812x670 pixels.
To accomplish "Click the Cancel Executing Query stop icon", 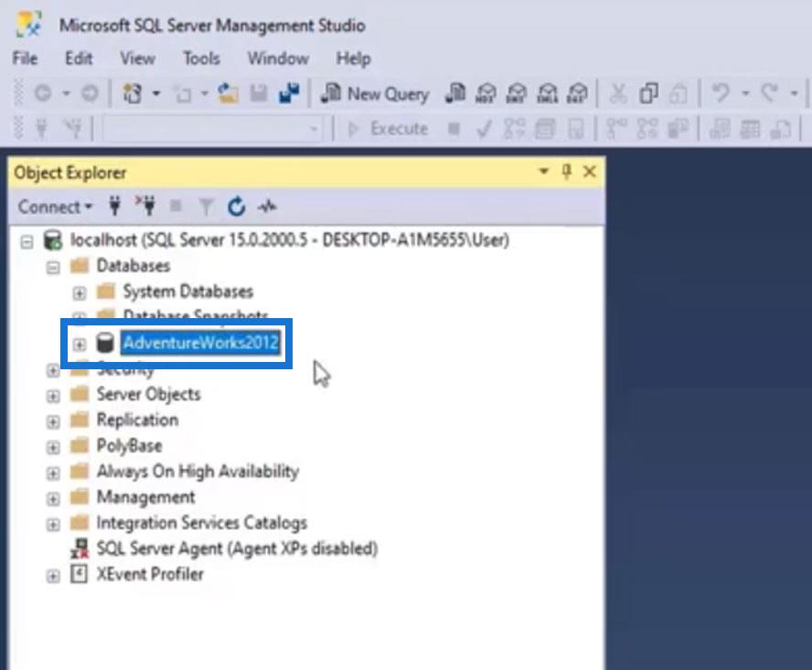I will click(x=454, y=128).
